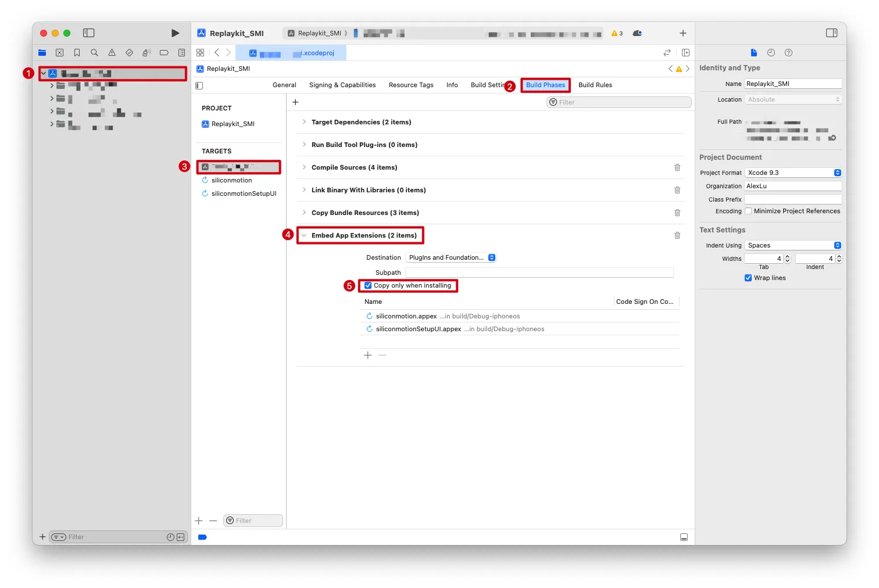This screenshot has height=588, width=879.
Task: Open the Bookmark navigator
Action: [x=77, y=53]
